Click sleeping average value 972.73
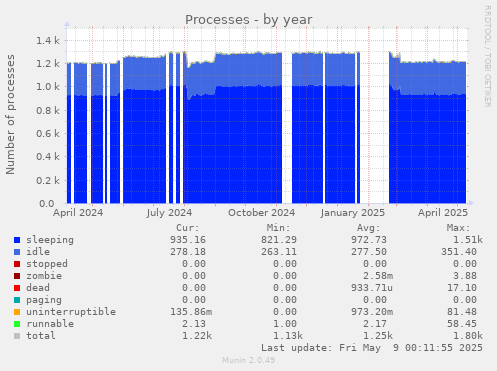 [x=369, y=240]
